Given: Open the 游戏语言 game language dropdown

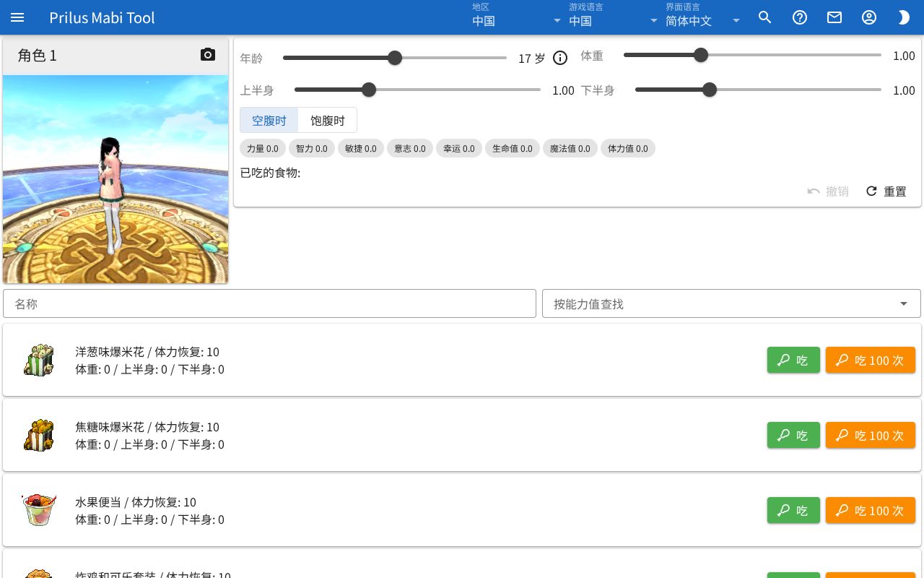Looking at the screenshot, I should [x=614, y=16].
